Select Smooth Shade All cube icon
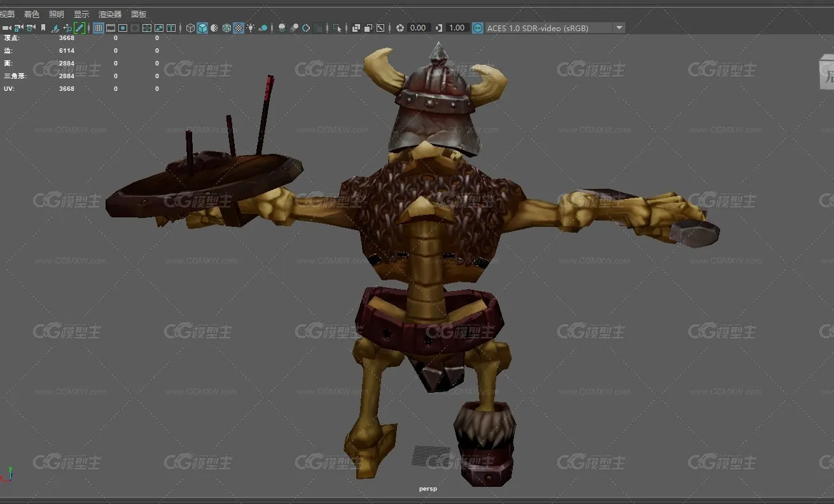Screen dimensions: 834x504 [x=202, y=28]
